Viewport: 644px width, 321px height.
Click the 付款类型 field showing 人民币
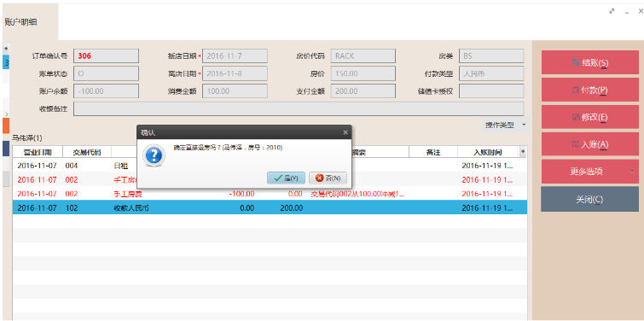(x=491, y=73)
